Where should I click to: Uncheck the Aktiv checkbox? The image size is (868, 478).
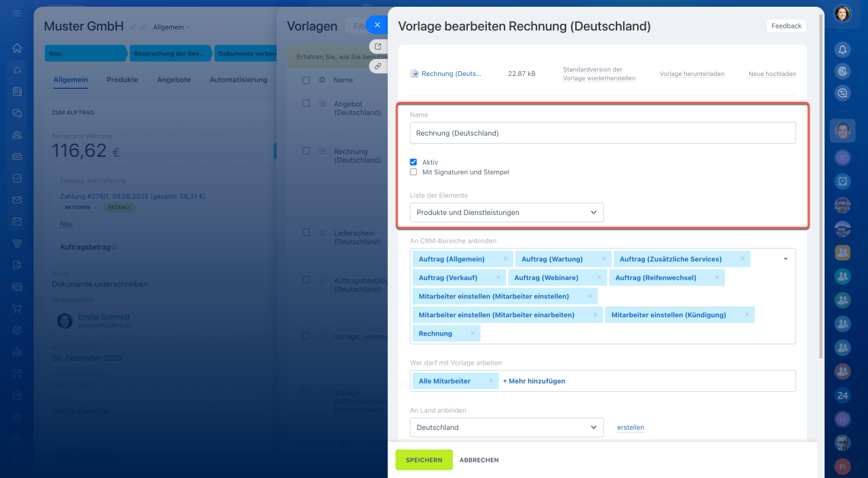pyautogui.click(x=414, y=162)
